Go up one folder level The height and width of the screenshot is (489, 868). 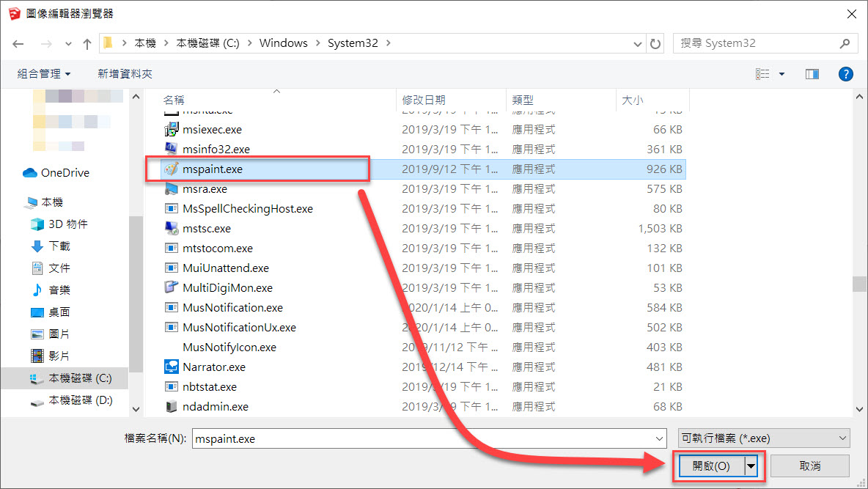87,44
